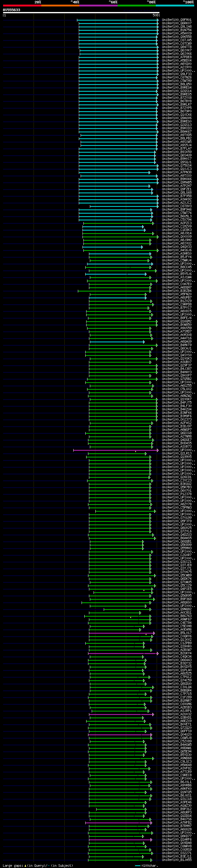This screenshot has width=197, height=868.
Task: Open the UniRef100_Q9LIA8 hit label
Action: (176, 26)
